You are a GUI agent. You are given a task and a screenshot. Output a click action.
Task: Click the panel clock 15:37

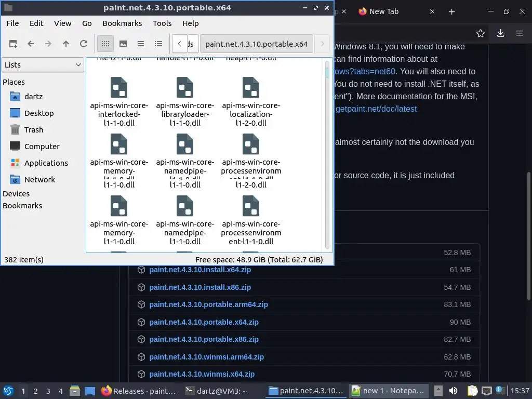tap(520, 391)
